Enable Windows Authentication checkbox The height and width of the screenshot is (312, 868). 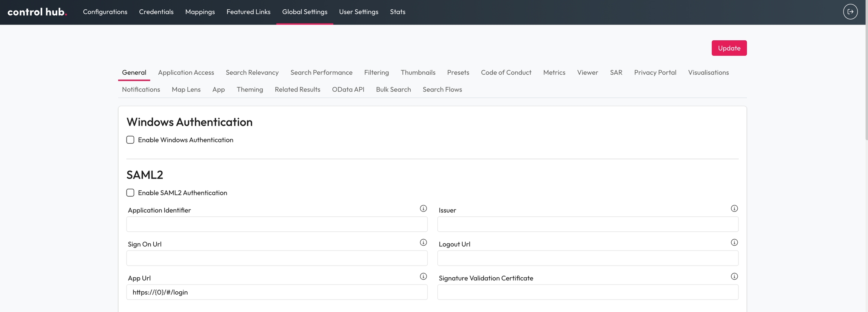130,140
